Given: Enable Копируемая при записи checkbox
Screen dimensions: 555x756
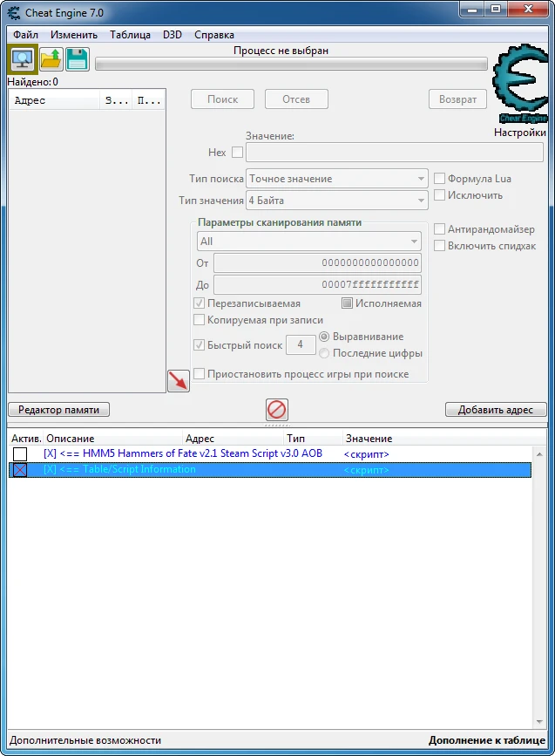Looking at the screenshot, I should [x=199, y=320].
